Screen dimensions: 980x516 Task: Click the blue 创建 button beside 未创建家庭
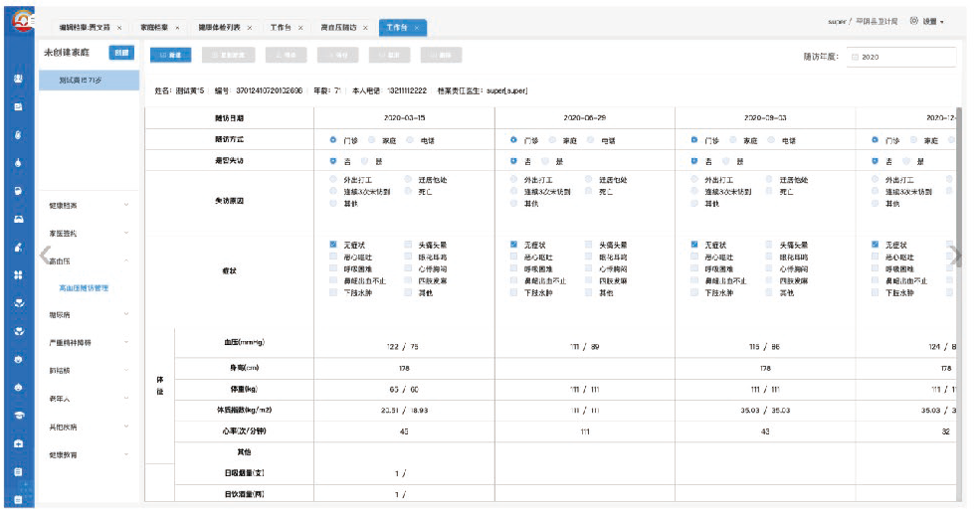(120, 53)
